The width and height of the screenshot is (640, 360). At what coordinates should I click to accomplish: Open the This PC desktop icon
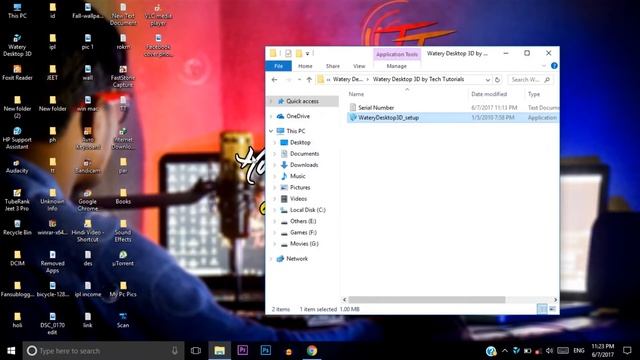tap(17, 11)
